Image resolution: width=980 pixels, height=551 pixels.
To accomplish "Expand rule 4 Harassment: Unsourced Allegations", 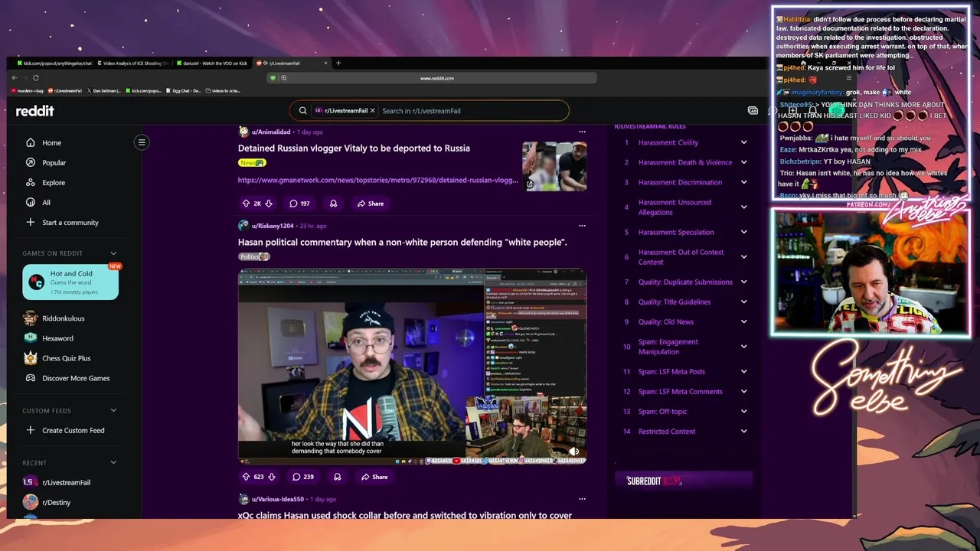I will click(x=743, y=207).
